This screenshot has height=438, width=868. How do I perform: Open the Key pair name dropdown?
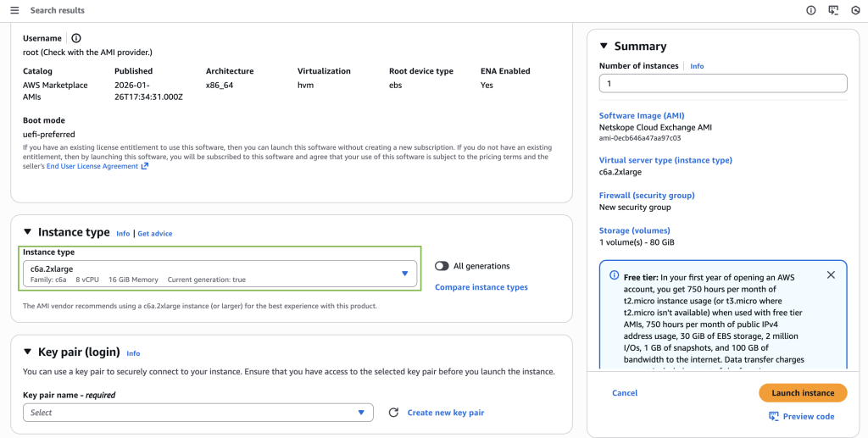[198, 413]
